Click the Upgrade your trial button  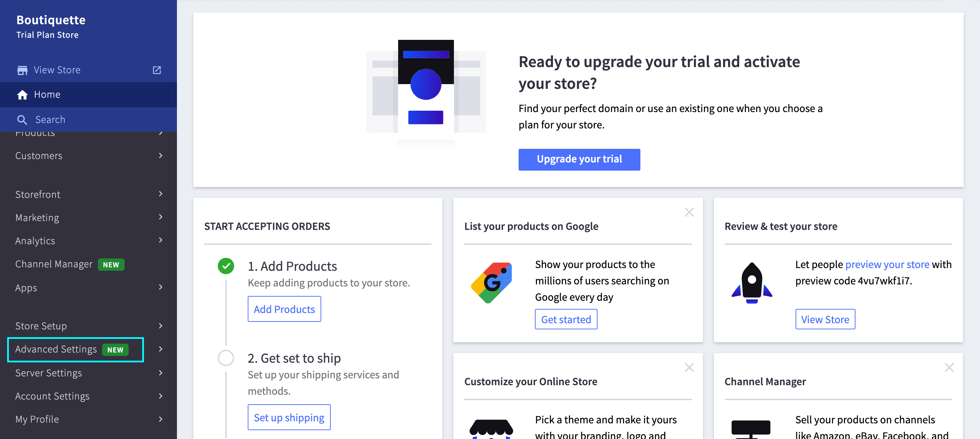579,159
